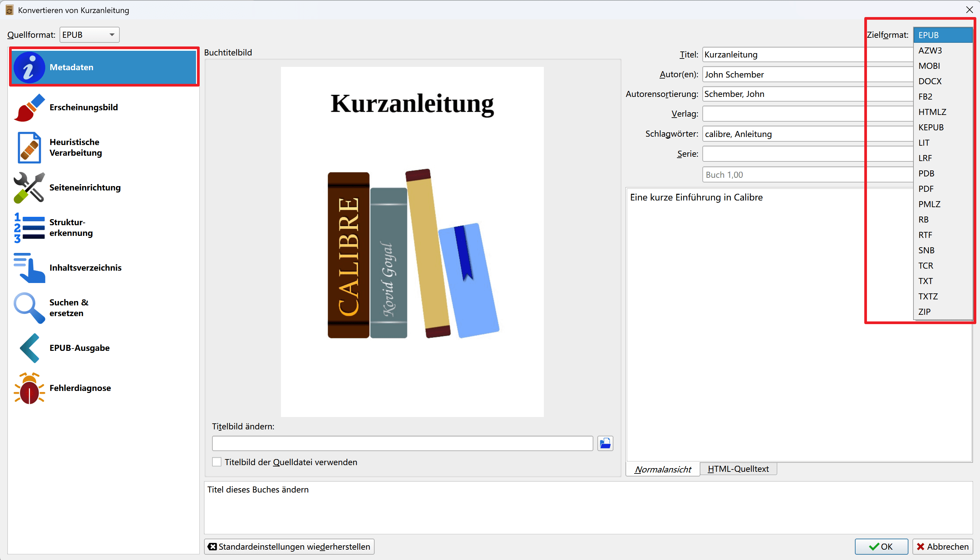Enable Titelbild der Quelldatei verwenden checkbox
This screenshot has height=560, width=980.
point(217,462)
